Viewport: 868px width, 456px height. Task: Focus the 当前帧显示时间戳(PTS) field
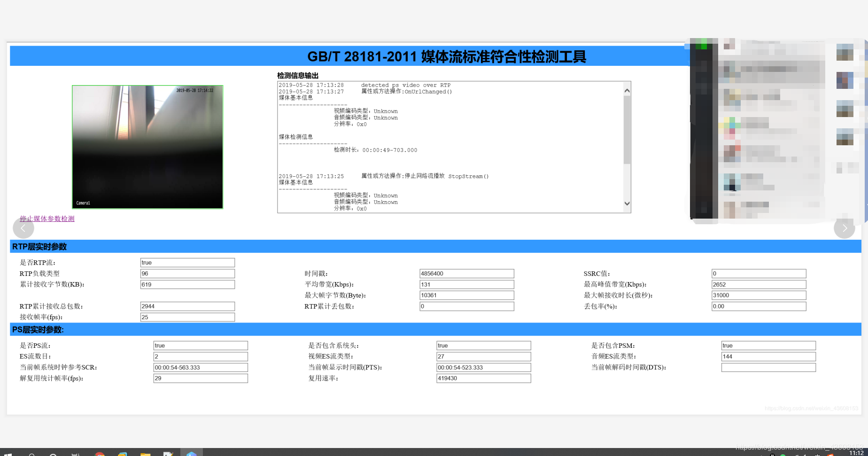coord(484,367)
